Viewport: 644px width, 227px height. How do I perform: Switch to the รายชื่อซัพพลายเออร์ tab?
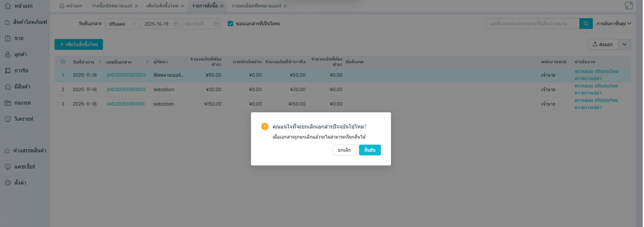coord(112,6)
